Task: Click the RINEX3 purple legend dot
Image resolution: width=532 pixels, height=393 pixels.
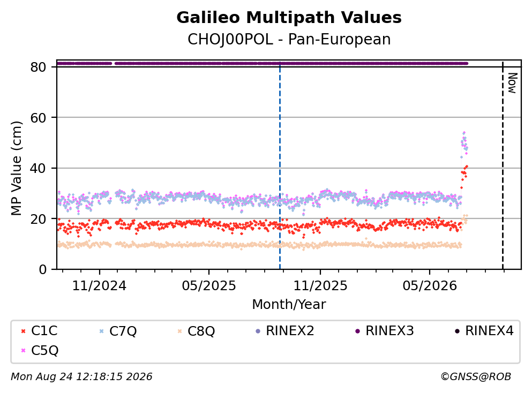Action: click(x=357, y=331)
